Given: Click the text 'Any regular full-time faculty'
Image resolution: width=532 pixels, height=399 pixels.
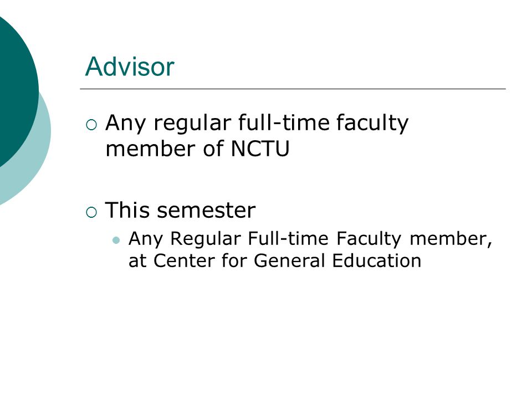Looking at the screenshot, I should tap(257, 124).
